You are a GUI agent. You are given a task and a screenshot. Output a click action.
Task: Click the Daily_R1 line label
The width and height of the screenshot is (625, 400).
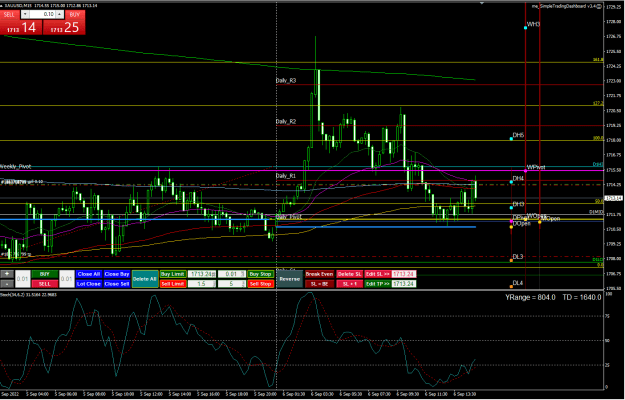pos(286,176)
